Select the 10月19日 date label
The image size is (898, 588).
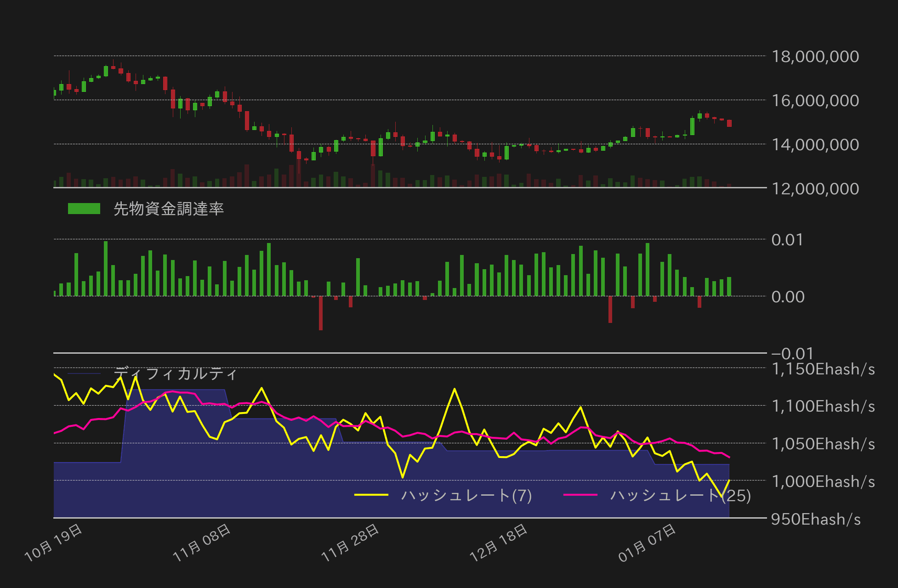(52, 543)
